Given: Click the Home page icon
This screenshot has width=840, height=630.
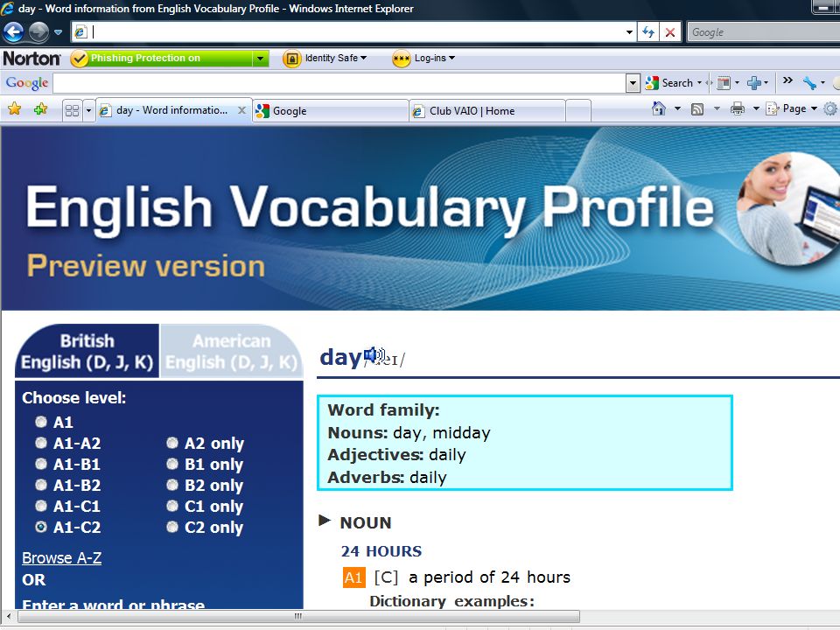Looking at the screenshot, I should click(658, 108).
